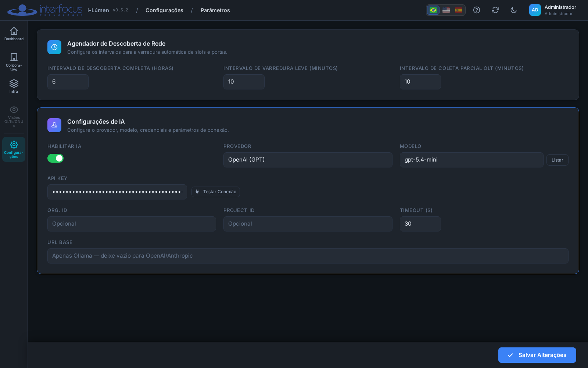
Task: Open Visões OLTs/ONUs sidebar item
Action: click(x=14, y=116)
